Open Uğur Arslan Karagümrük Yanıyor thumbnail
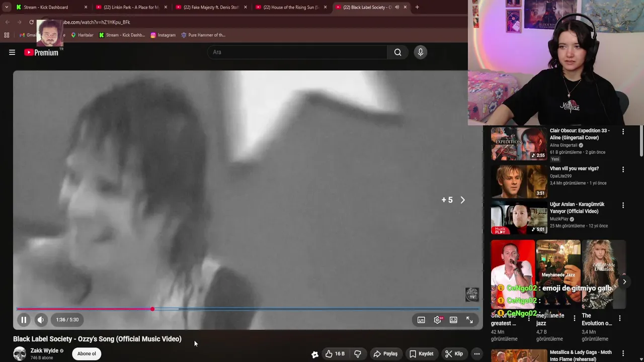 pyautogui.click(x=519, y=218)
